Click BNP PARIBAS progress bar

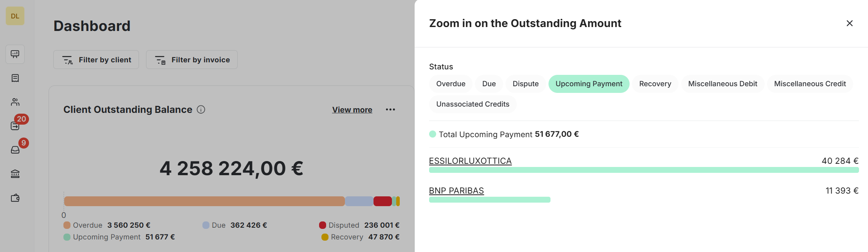(489, 199)
